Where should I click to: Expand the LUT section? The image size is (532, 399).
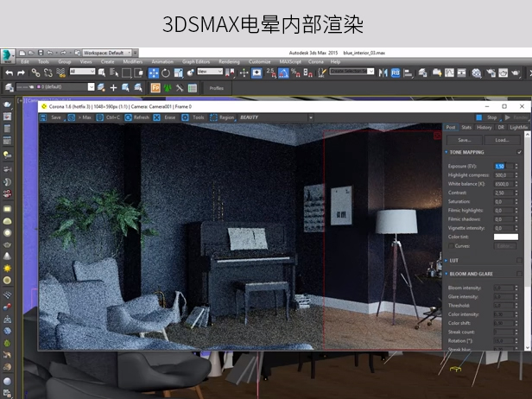click(446, 260)
